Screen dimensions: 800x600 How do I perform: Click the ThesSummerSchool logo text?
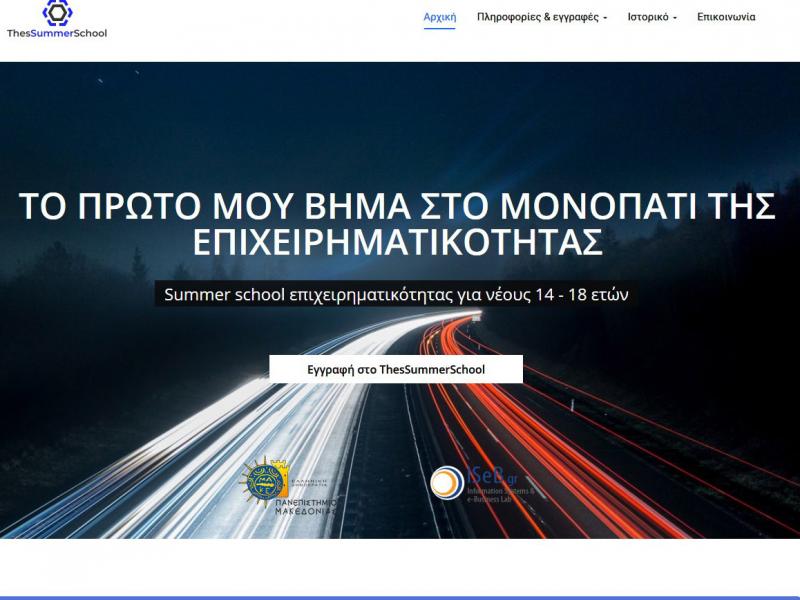click(57, 33)
